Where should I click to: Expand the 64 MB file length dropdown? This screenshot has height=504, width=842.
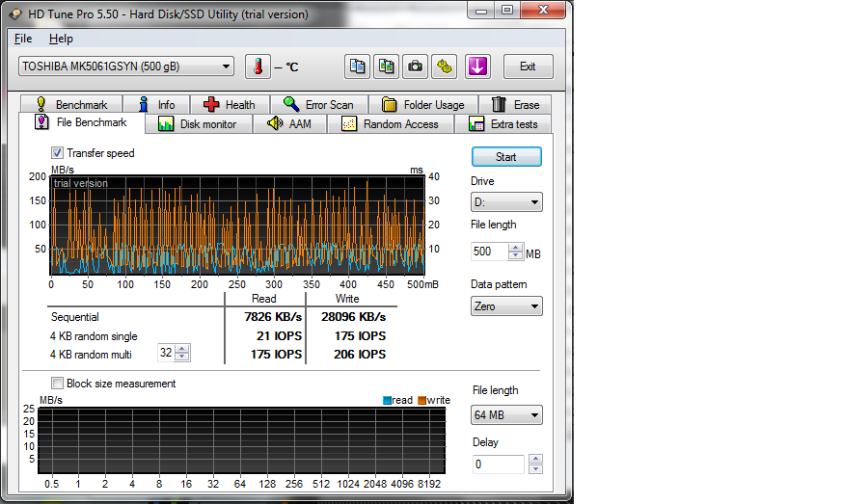[x=506, y=415]
